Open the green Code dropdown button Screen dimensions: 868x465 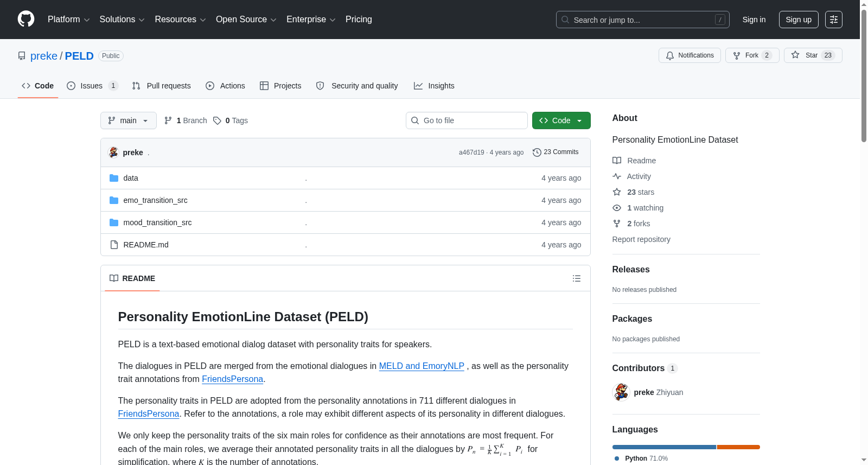tap(561, 120)
